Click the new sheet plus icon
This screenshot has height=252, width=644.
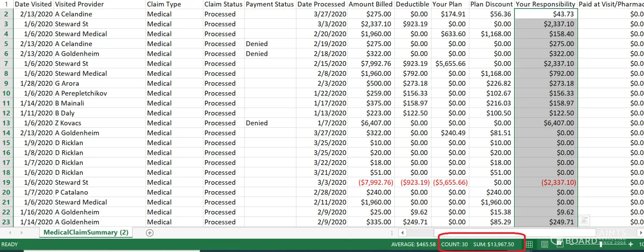click(150, 233)
